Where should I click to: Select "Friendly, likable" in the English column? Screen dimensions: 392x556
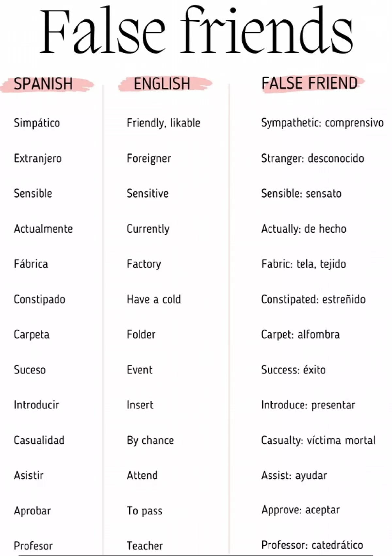pos(163,123)
